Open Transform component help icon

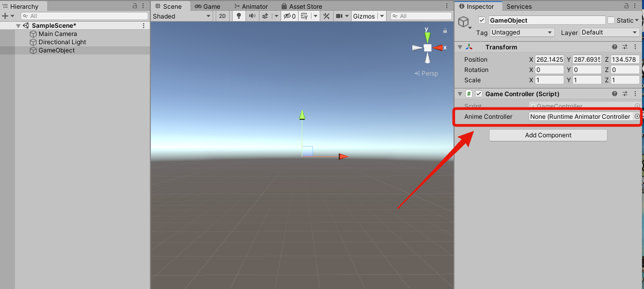615,47
